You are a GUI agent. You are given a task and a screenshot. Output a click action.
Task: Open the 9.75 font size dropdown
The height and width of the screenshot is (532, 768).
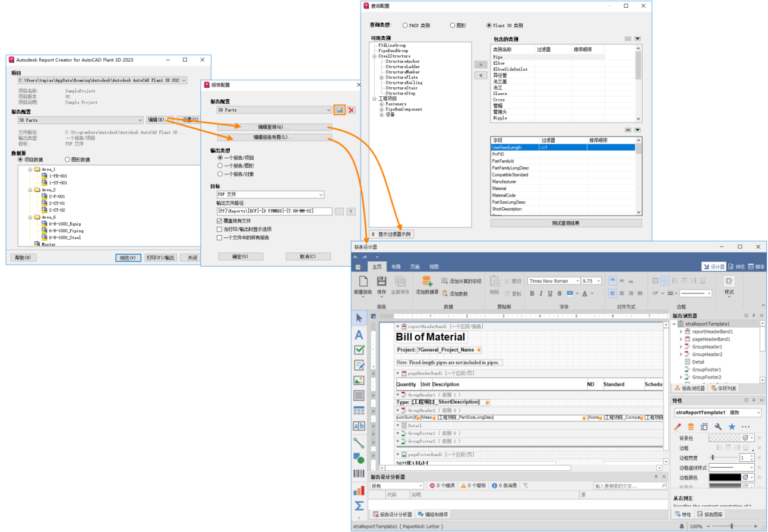pos(598,281)
